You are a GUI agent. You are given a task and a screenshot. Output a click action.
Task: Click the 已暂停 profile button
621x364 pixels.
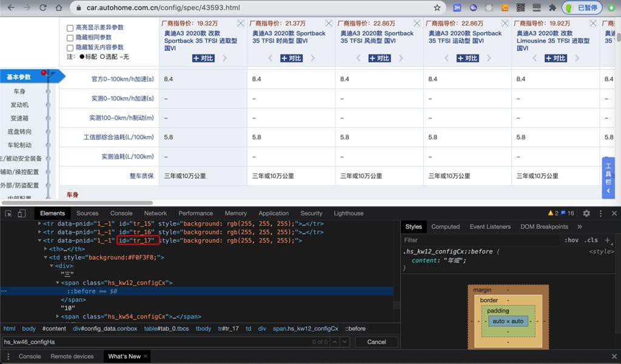click(x=582, y=7)
